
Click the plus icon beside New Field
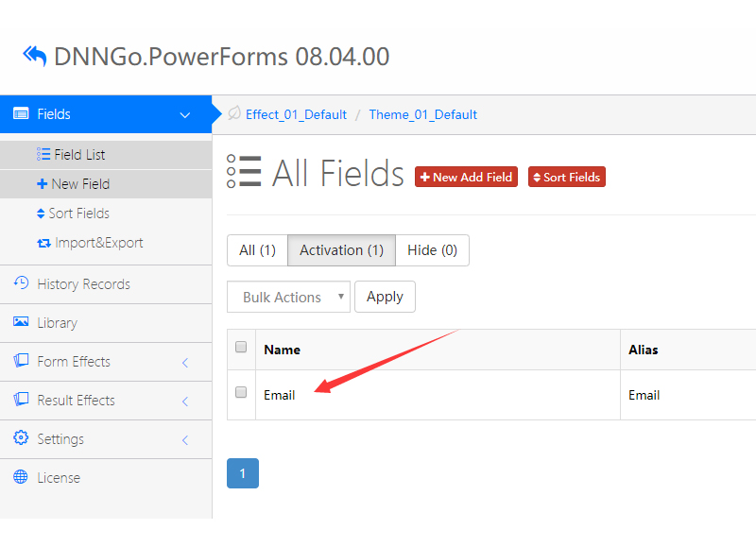[42, 184]
